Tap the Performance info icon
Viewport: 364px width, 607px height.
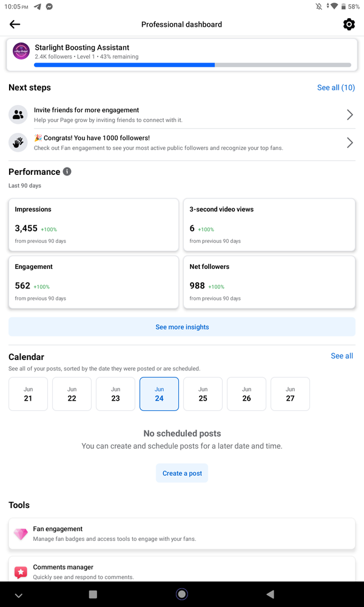click(67, 172)
